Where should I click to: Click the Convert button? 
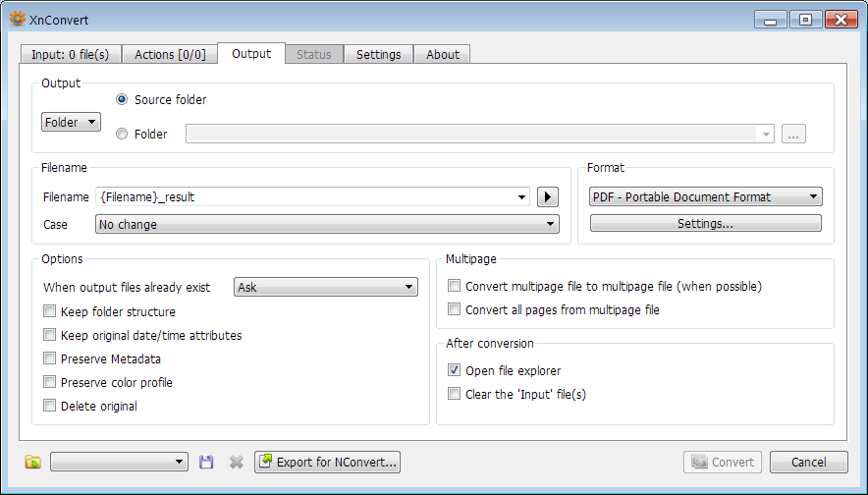[x=723, y=462]
